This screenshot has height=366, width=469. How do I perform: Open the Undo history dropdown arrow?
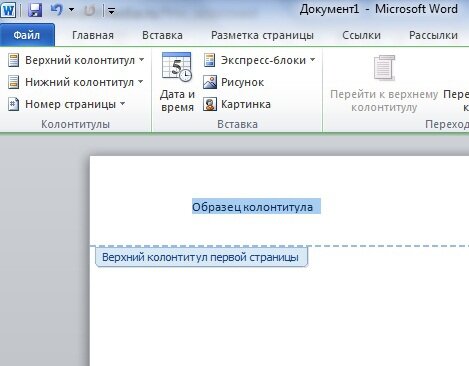(x=71, y=10)
